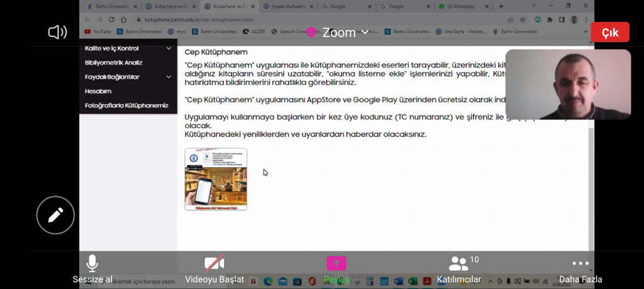The image size is (644, 289).
Task: Open the Katılımcılar participants list
Action: click(458, 269)
